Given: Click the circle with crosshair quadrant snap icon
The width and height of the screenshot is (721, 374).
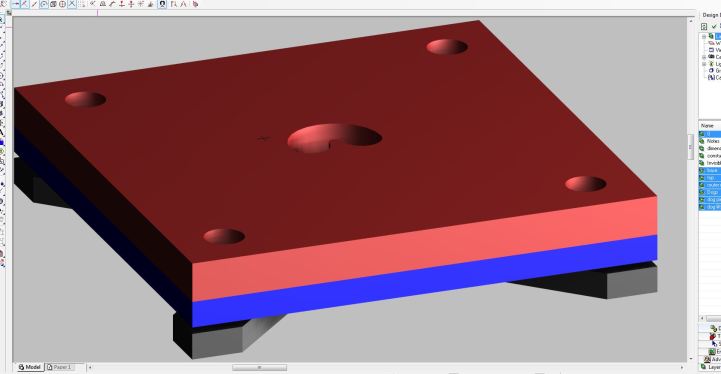Looking at the screenshot, I should pyautogui.click(x=62, y=4).
